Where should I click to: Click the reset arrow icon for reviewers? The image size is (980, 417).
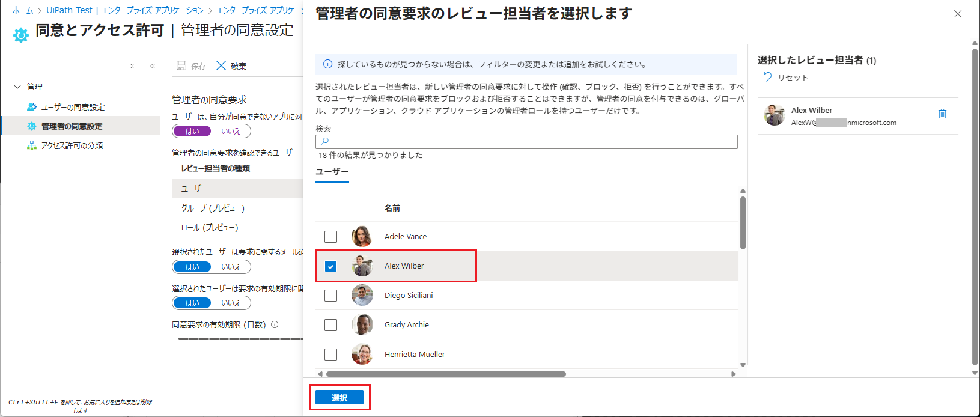[767, 76]
